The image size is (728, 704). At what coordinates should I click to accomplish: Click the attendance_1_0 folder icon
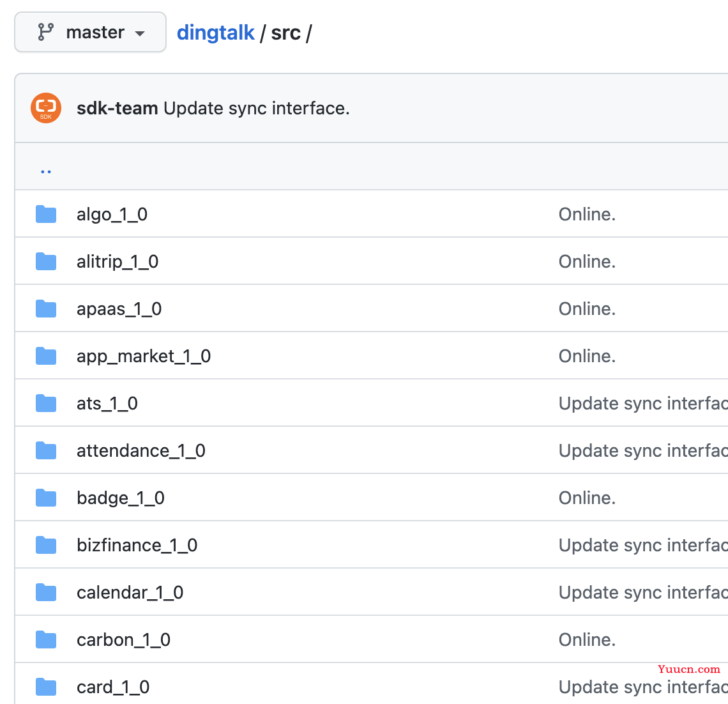tap(46, 450)
